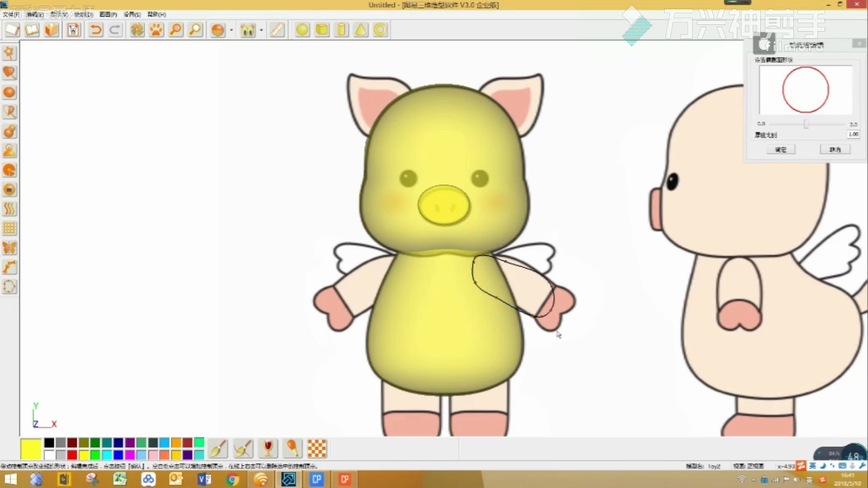The width and height of the screenshot is (868, 488).
Task: Close the cross-section shape dialog
Action: 859,43
